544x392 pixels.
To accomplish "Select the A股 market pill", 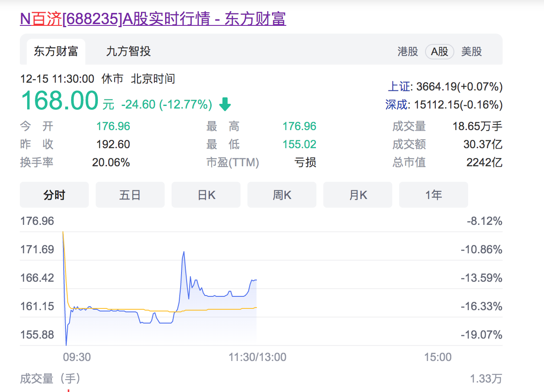I will (x=440, y=52).
